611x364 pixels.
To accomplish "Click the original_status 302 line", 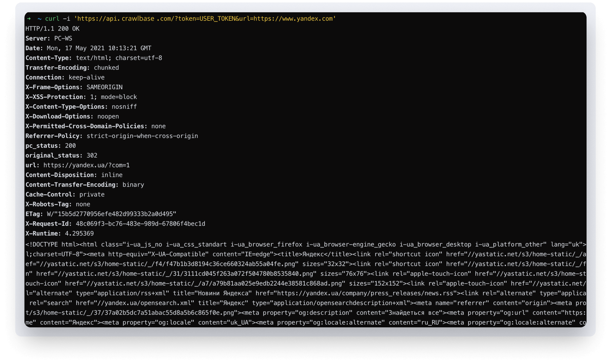I will (61, 155).
